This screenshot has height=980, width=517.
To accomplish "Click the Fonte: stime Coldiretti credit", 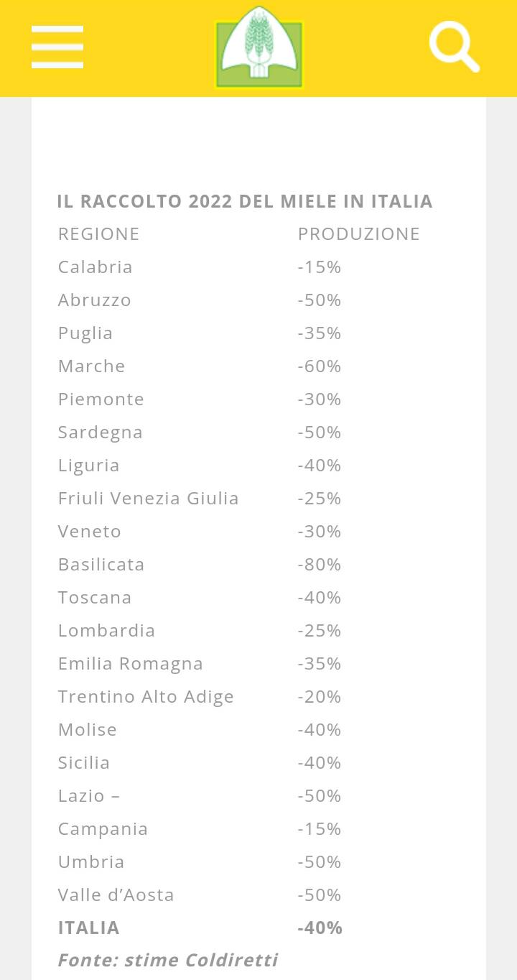I will 167,960.
